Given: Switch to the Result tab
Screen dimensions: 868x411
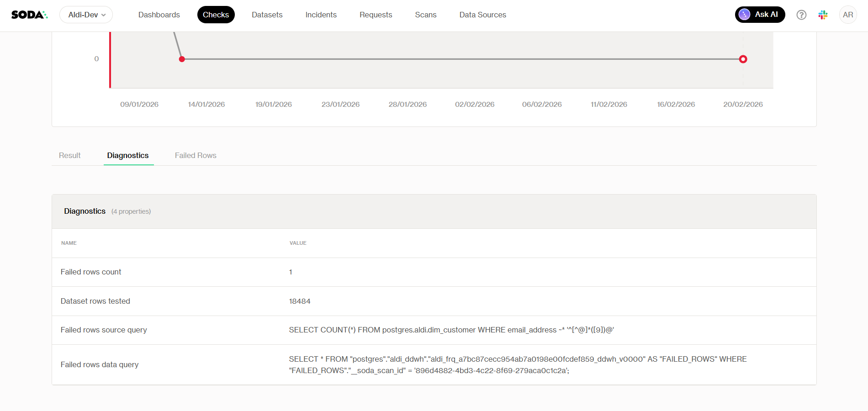Looking at the screenshot, I should 69,155.
